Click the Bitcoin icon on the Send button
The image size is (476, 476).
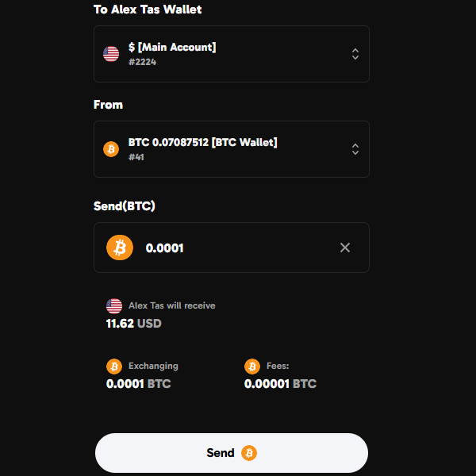pyautogui.click(x=249, y=453)
